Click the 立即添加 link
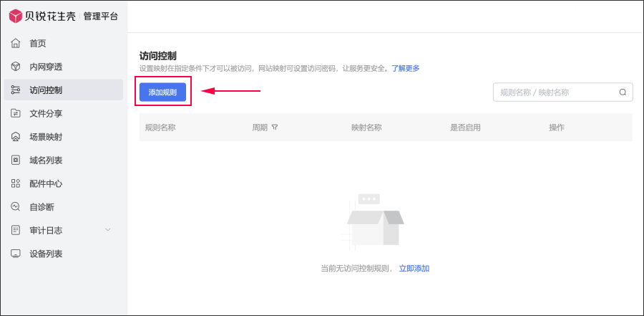 414,269
